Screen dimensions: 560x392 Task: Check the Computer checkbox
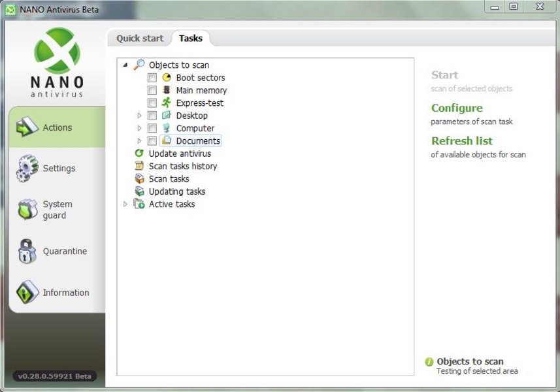[x=152, y=128]
